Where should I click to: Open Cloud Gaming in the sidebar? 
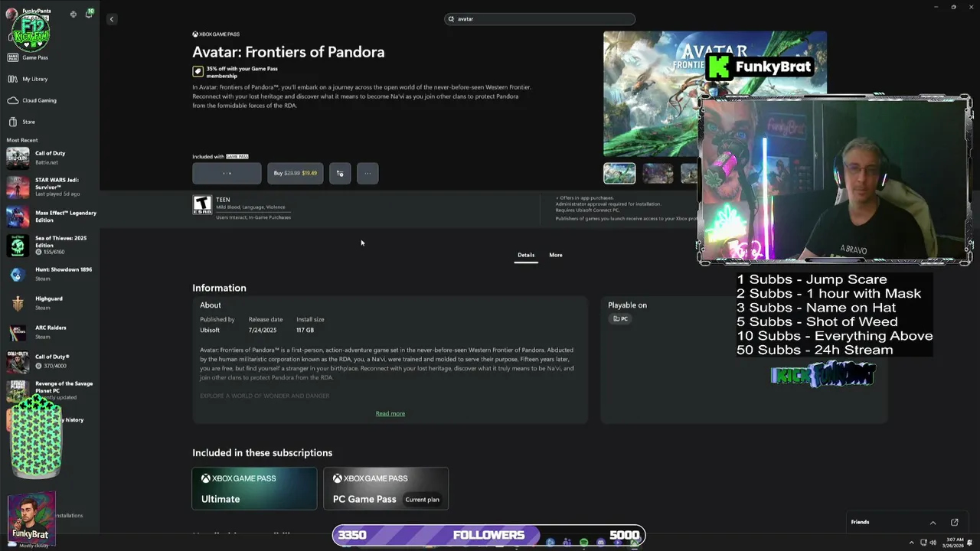coord(32,100)
